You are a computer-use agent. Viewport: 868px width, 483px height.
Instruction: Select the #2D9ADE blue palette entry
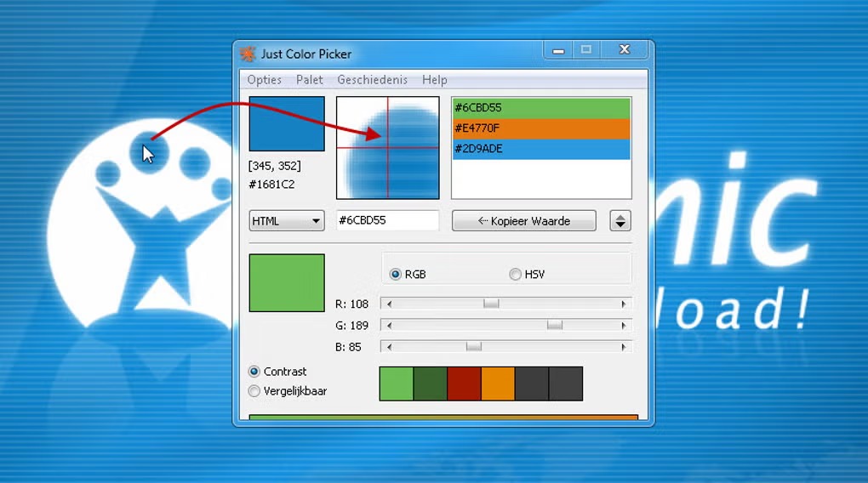point(541,149)
